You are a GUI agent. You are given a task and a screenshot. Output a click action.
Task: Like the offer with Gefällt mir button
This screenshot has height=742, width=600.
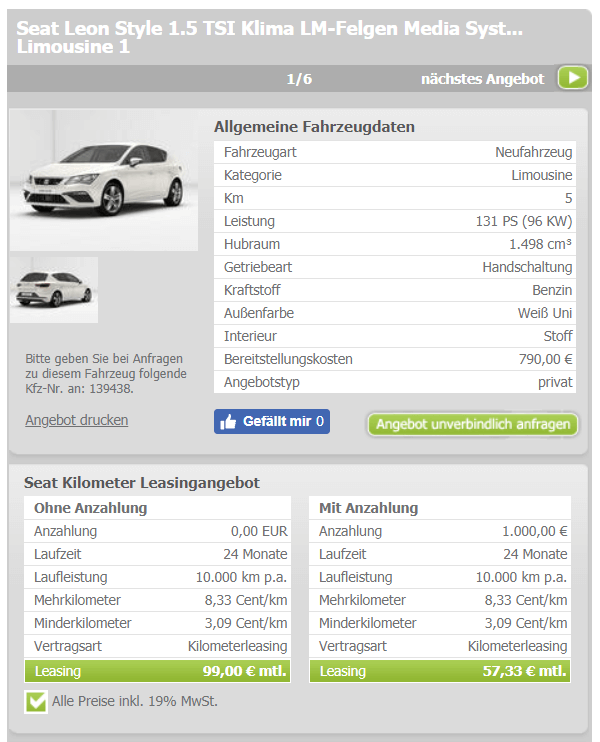(x=272, y=421)
